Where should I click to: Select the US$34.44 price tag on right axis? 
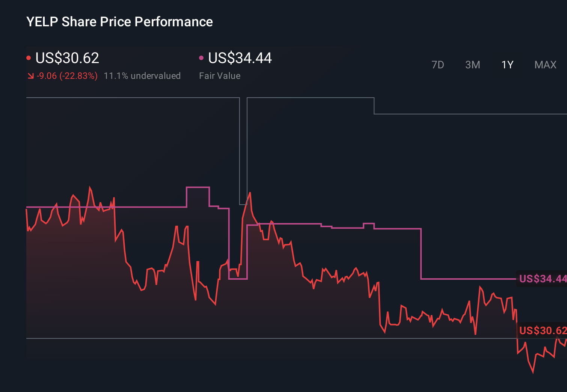tap(542, 279)
